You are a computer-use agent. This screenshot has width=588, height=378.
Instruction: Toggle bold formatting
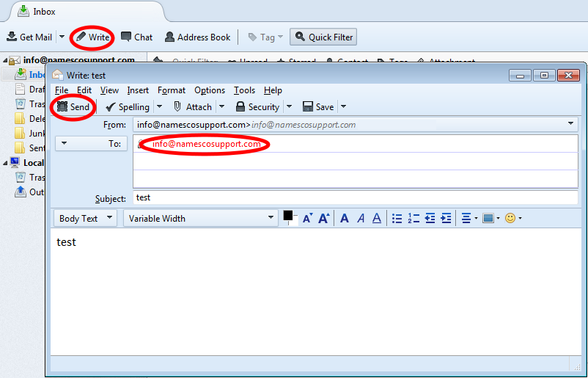tap(345, 218)
